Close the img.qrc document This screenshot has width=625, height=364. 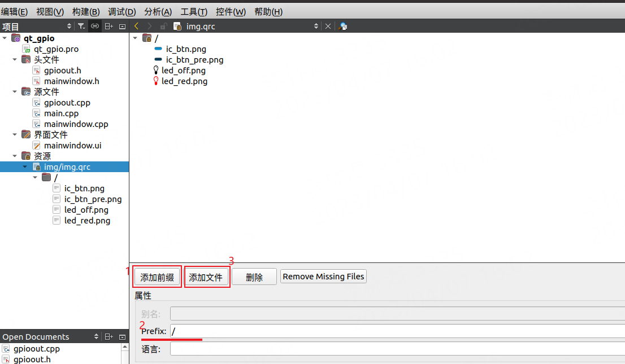328,27
